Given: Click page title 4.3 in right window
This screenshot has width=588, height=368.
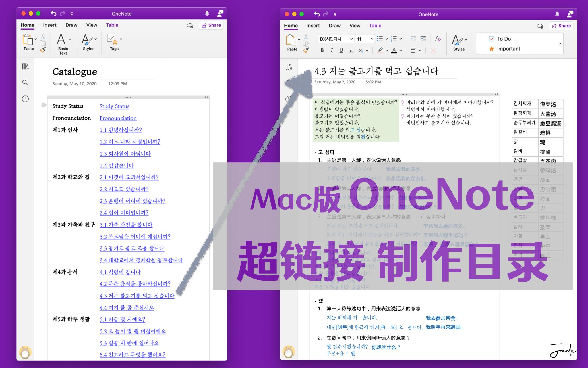Looking at the screenshot, I should click(x=376, y=71).
